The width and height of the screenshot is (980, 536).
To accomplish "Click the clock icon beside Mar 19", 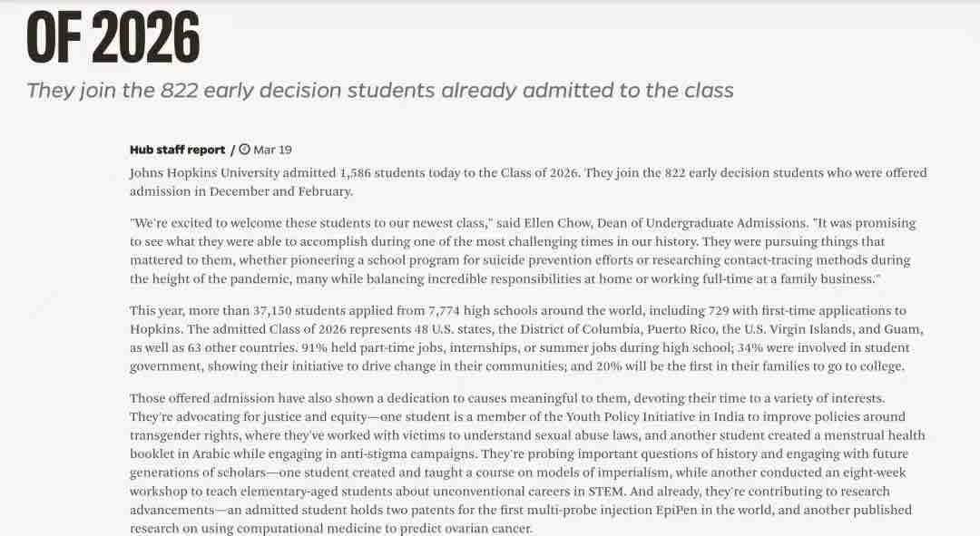I will [244, 150].
